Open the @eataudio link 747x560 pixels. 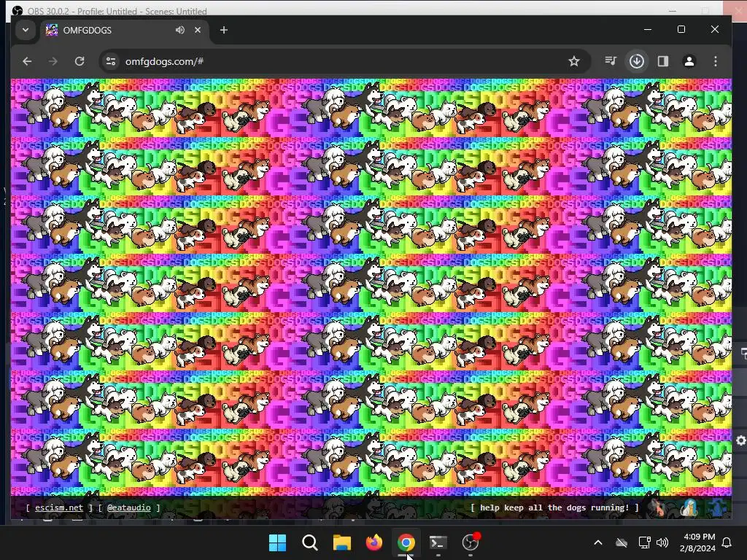(x=128, y=507)
